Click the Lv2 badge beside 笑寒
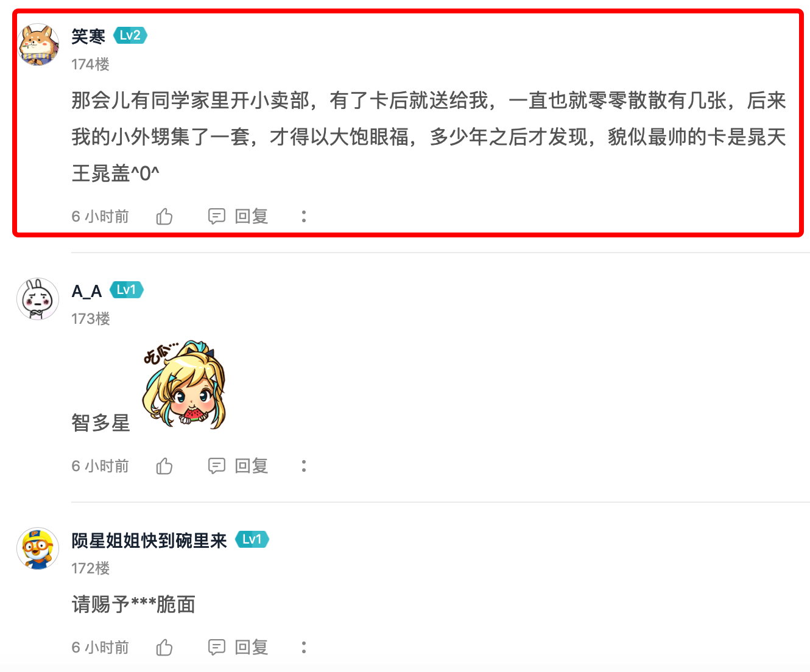Viewport: 810px width, 672px height. click(130, 35)
